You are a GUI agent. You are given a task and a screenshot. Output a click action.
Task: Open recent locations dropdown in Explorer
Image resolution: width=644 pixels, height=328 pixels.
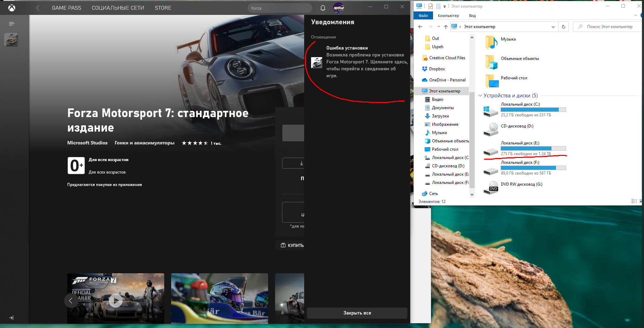(x=439, y=27)
